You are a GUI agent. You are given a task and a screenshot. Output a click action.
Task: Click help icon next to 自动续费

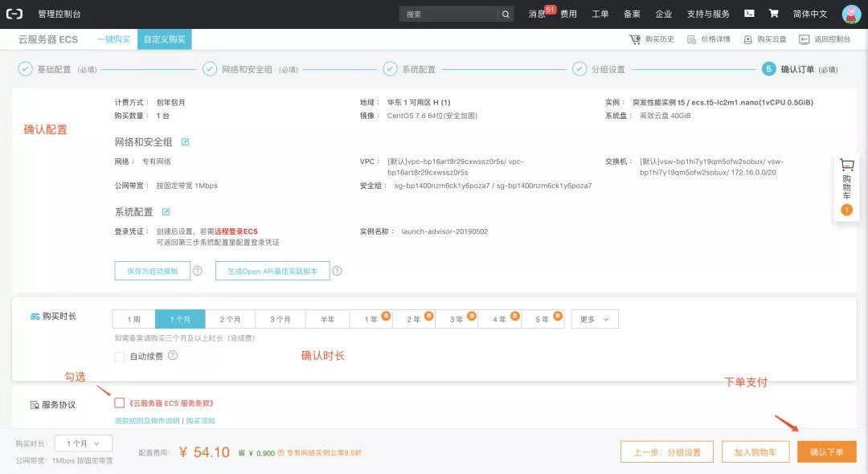tap(173, 356)
